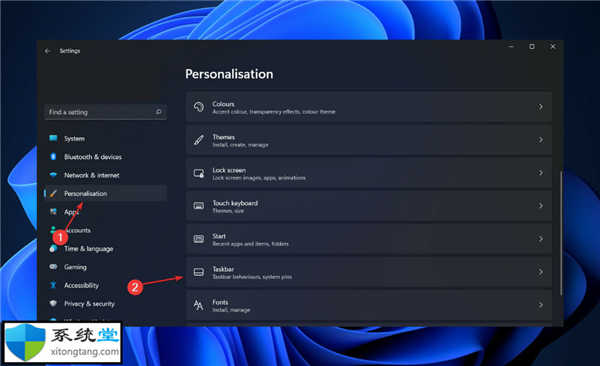The image size is (600, 366).
Task: Click the Personalisation page heading
Action: (x=229, y=74)
